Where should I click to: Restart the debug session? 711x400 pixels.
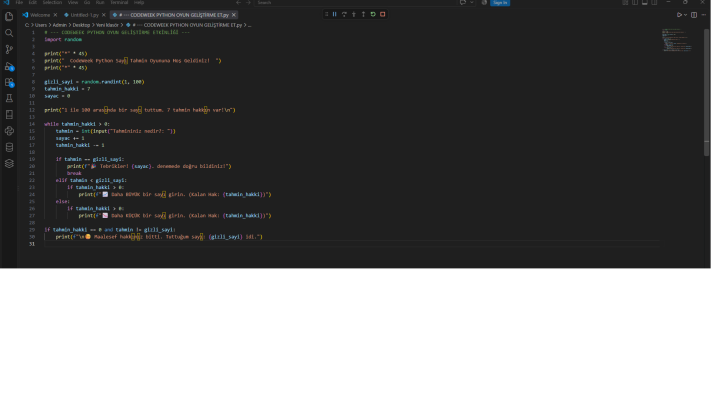373,15
